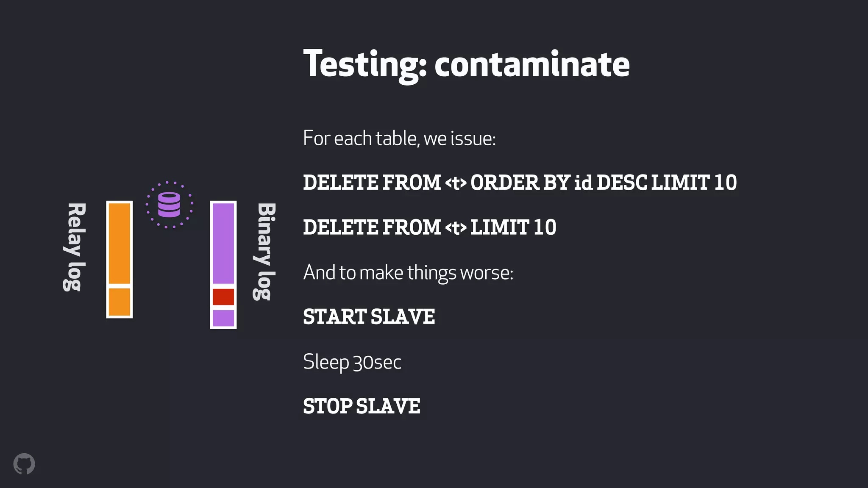Click the 'For each table, we issue:' text
The height and width of the screenshot is (488, 868).
pos(399,139)
